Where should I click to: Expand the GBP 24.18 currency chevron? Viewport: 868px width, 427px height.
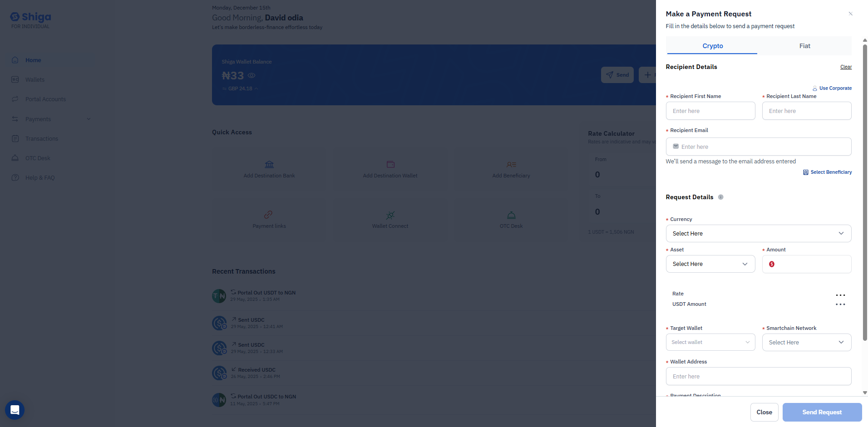(256, 88)
